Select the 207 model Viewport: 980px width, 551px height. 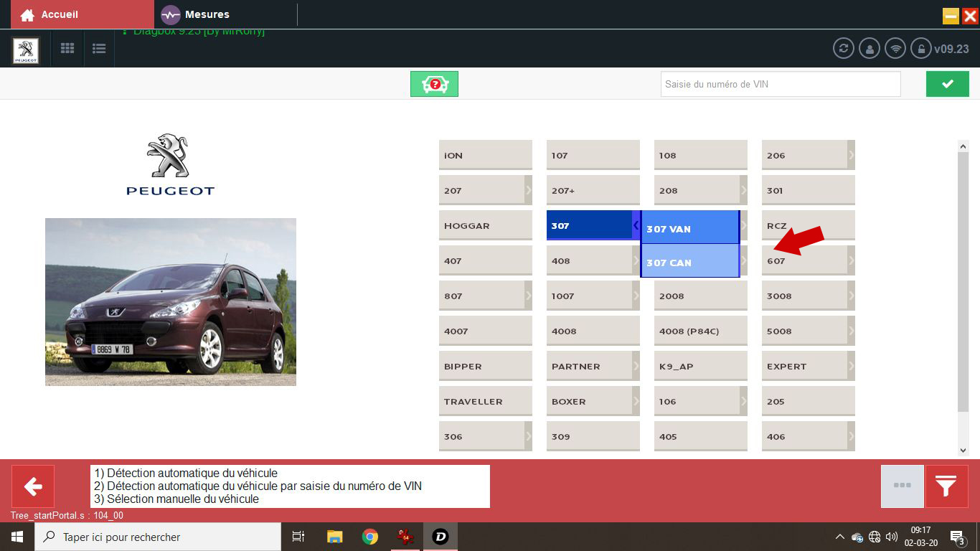click(481, 190)
